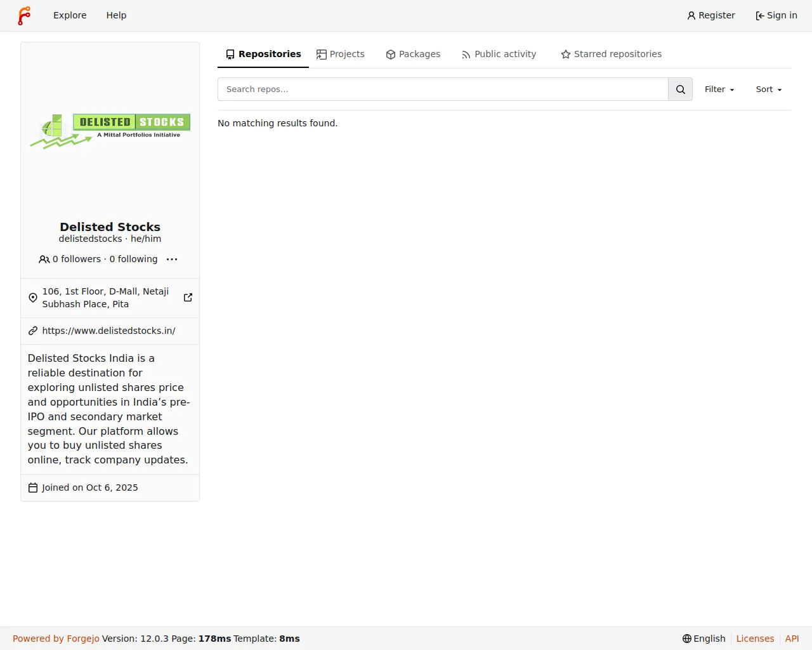Click the Delisted Stocks profile name

point(110,227)
